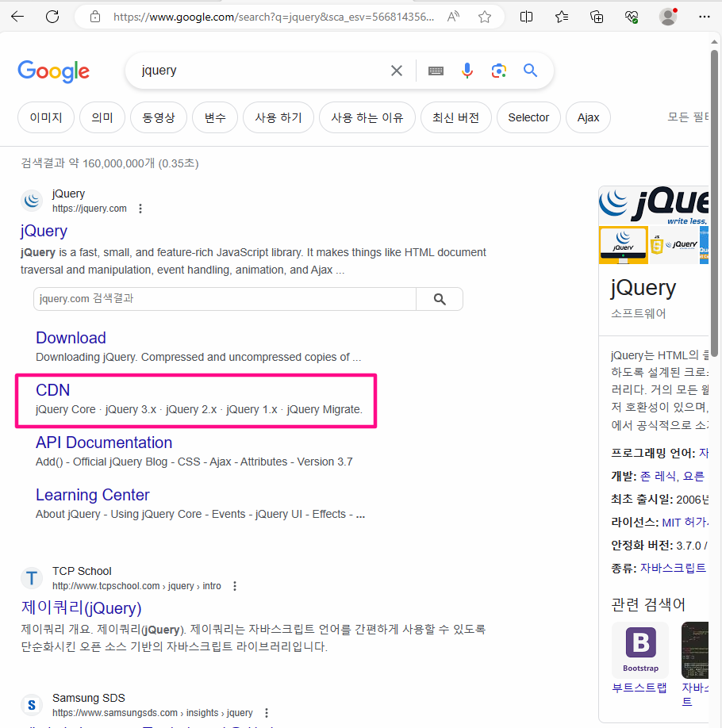Open the MIT 허가 license link

click(686, 523)
